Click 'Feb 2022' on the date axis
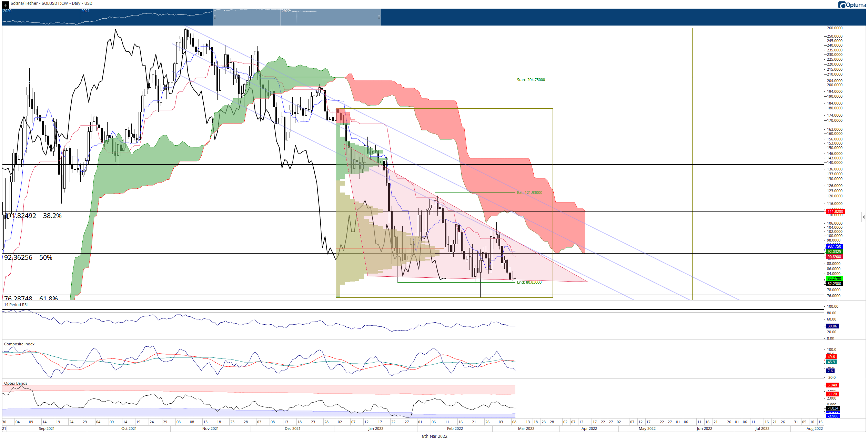This screenshot has height=443, width=868. [455, 429]
